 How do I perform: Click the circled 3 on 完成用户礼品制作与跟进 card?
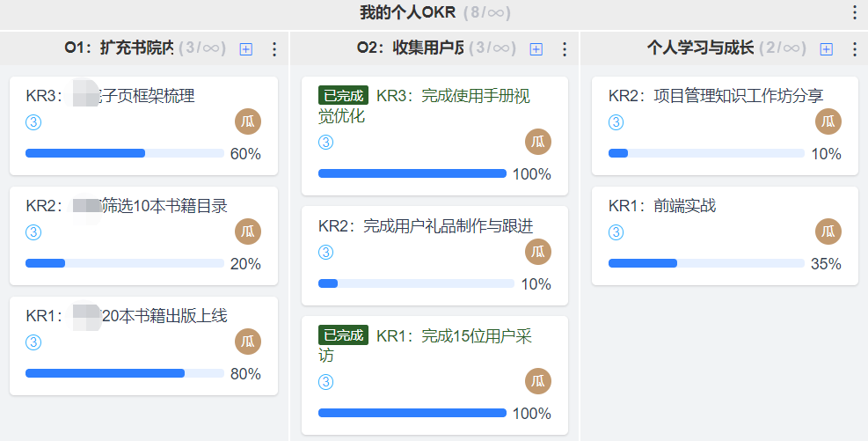325,253
